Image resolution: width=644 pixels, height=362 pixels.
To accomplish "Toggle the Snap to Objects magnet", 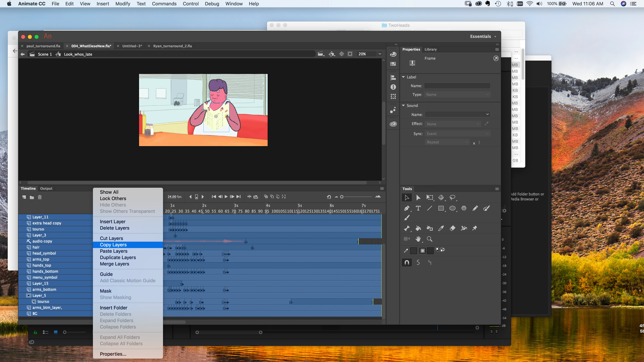I will [x=407, y=262].
